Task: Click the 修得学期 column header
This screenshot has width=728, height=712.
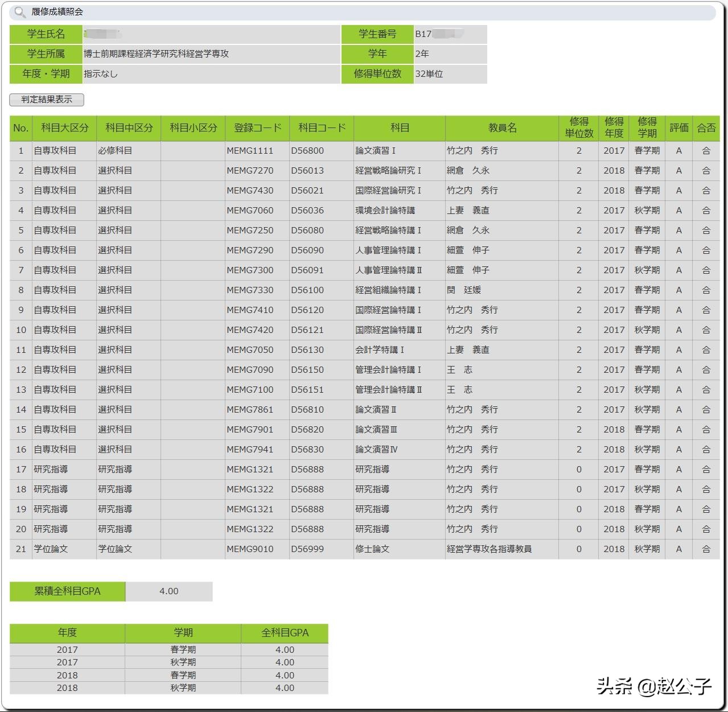Action: pos(647,128)
